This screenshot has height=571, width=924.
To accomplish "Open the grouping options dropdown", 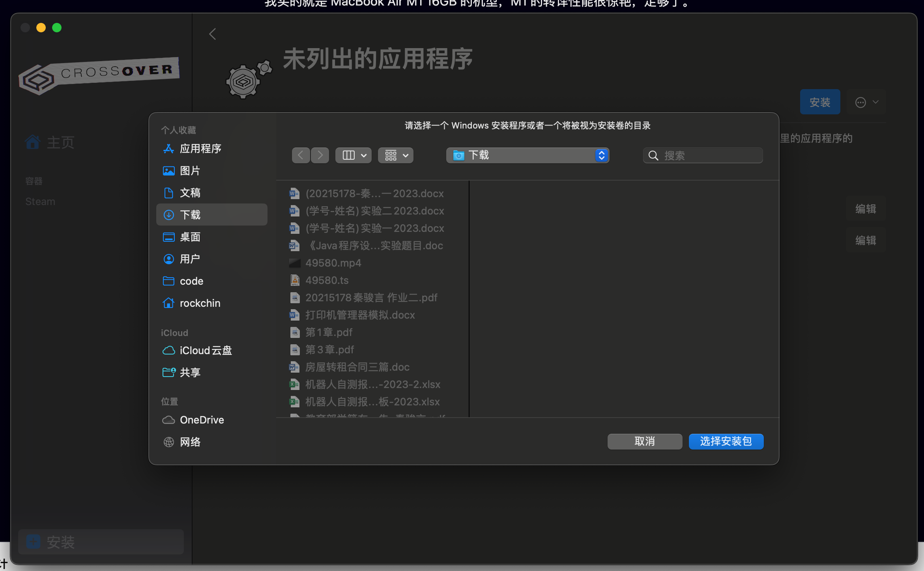I will 396,155.
